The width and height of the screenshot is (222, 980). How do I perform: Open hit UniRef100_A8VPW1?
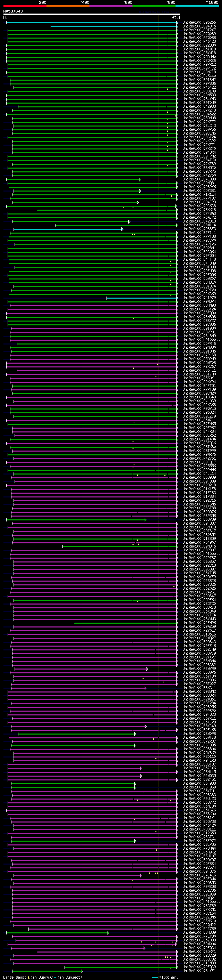pos(199,332)
